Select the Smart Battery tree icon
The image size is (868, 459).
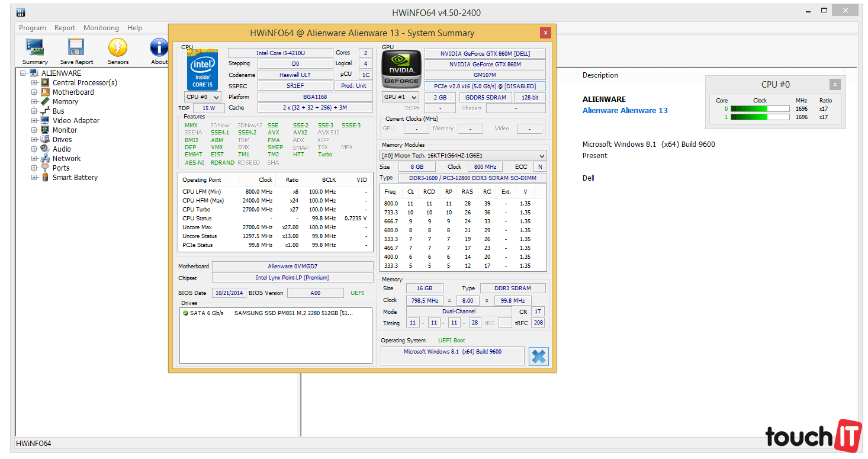point(45,178)
